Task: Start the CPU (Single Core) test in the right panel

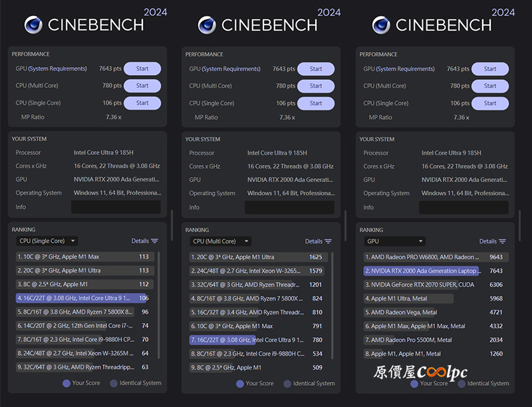Action: point(490,103)
